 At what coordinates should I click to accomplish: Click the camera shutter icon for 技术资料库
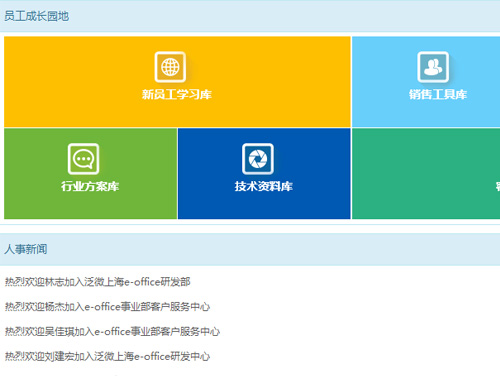pyautogui.click(x=258, y=159)
